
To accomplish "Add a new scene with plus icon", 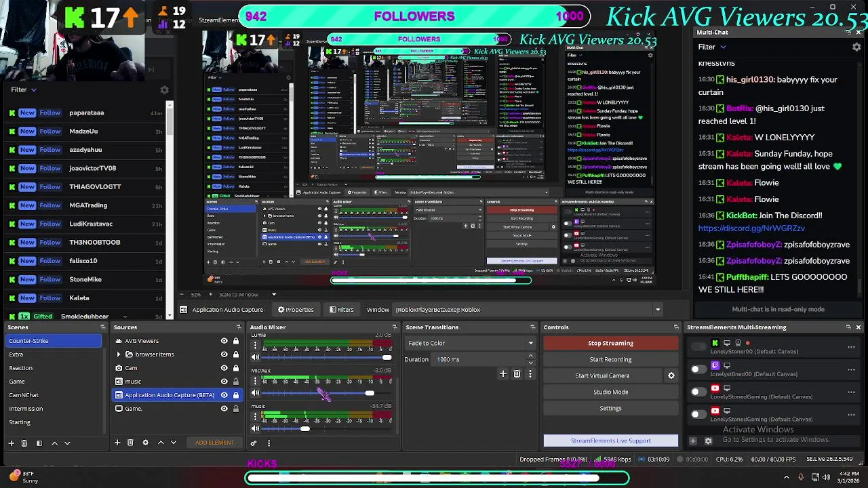I will click(11, 443).
